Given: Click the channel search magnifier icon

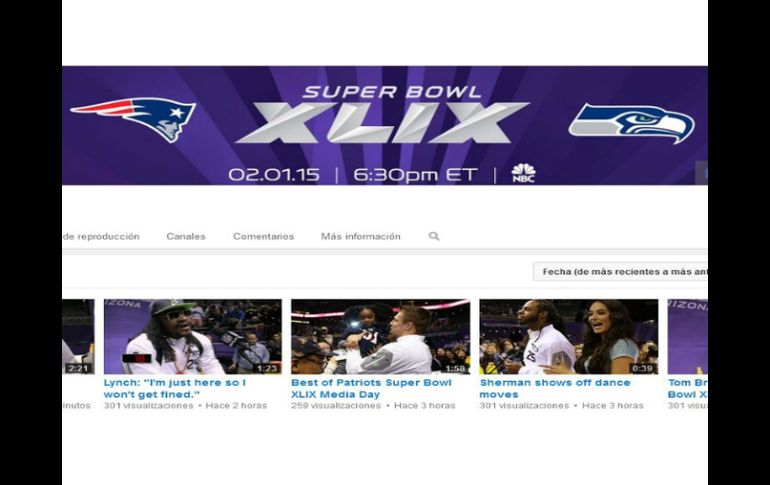Looking at the screenshot, I should click(x=434, y=237).
